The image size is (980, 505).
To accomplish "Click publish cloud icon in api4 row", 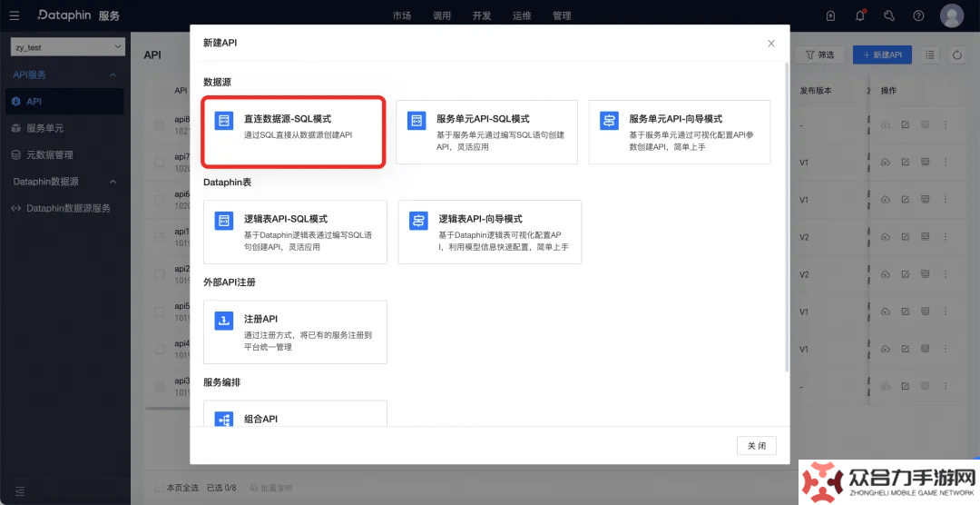I will click(886, 349).
